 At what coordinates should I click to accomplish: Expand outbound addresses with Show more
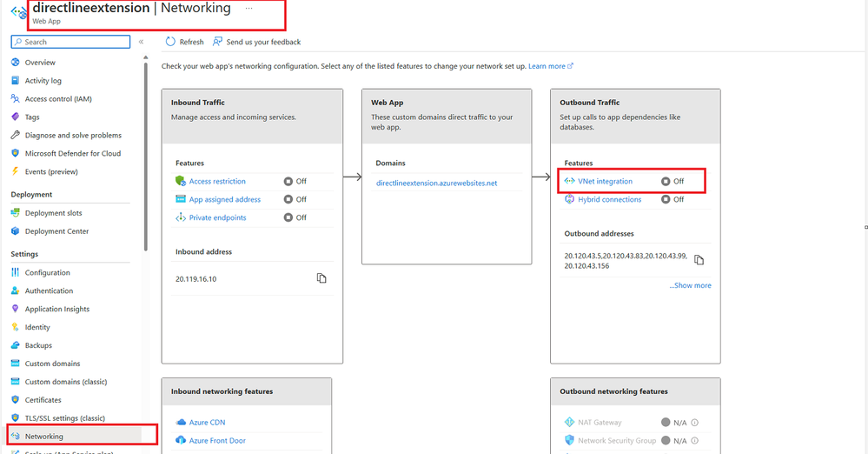690,285
